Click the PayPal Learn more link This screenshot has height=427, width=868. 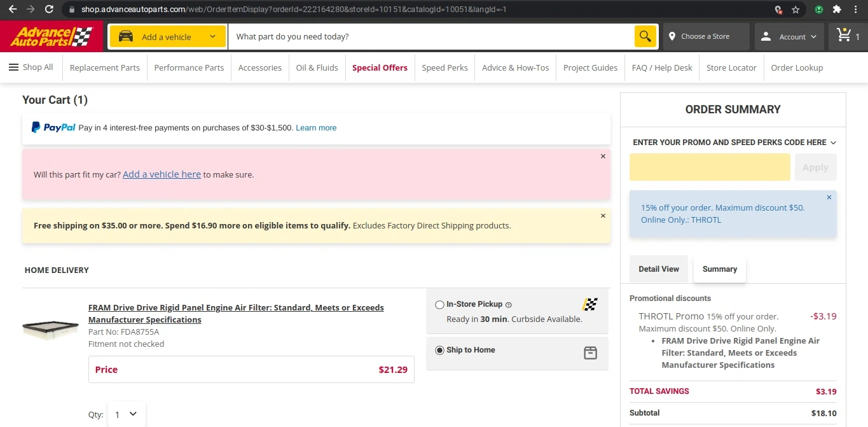pyautogui.click(x=316, y=128)
